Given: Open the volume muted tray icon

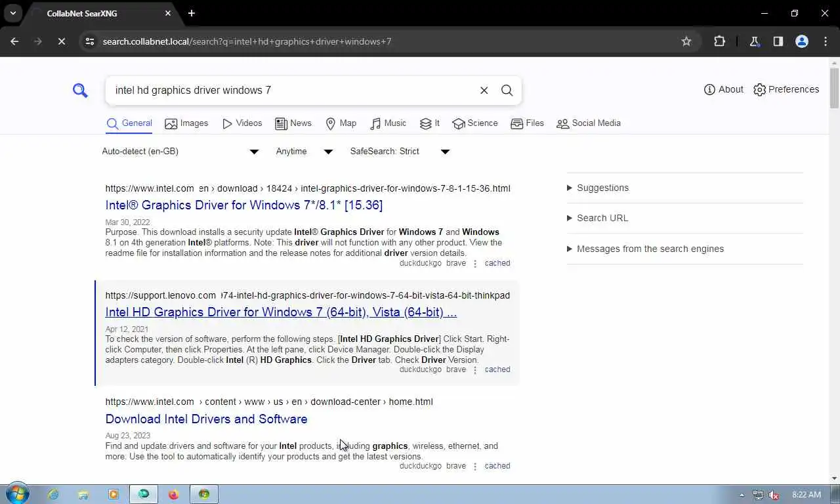Looking at the screenshot, I should point(774,495).
